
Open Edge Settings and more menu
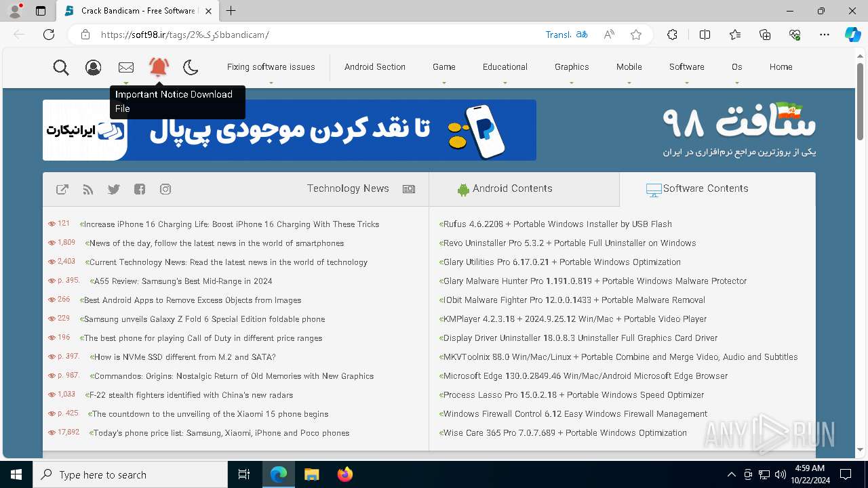[825, 35]
